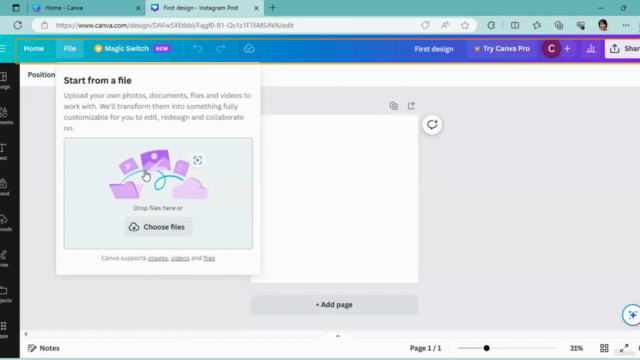Click Choose files button
Viewport: 640px width, 360px height.
[x=158, y=227]
